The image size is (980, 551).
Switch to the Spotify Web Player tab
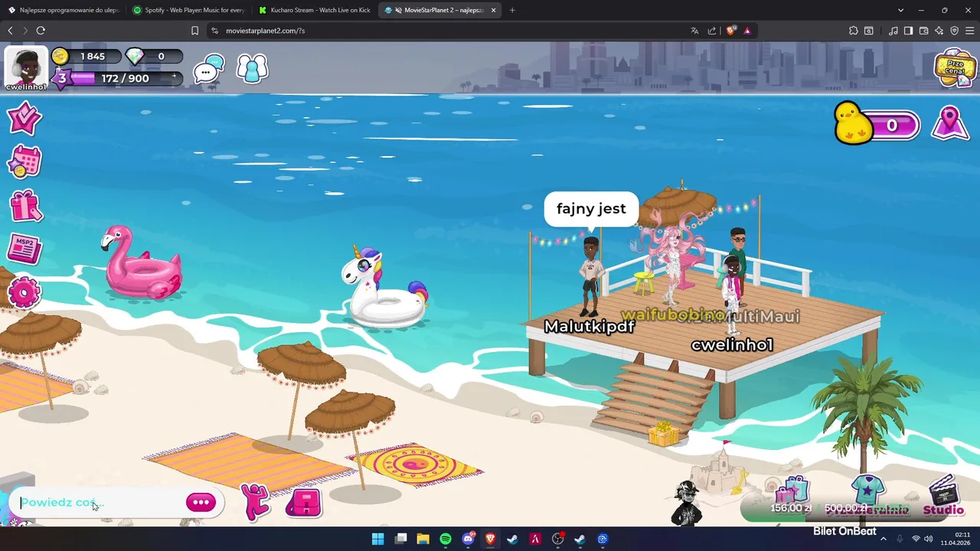[189, 10]
